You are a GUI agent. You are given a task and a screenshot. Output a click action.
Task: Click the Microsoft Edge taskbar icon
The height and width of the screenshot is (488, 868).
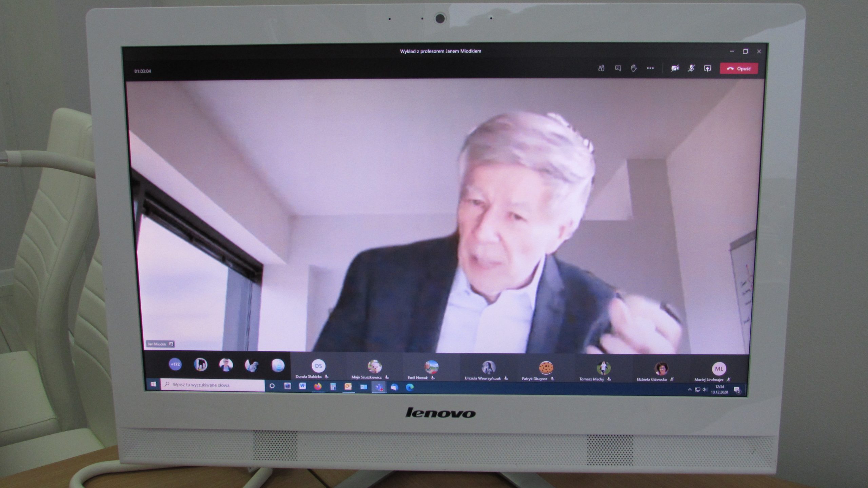410,387
